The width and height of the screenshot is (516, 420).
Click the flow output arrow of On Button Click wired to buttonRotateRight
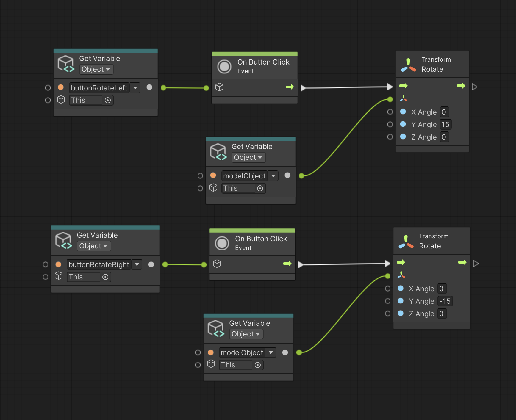287,264
